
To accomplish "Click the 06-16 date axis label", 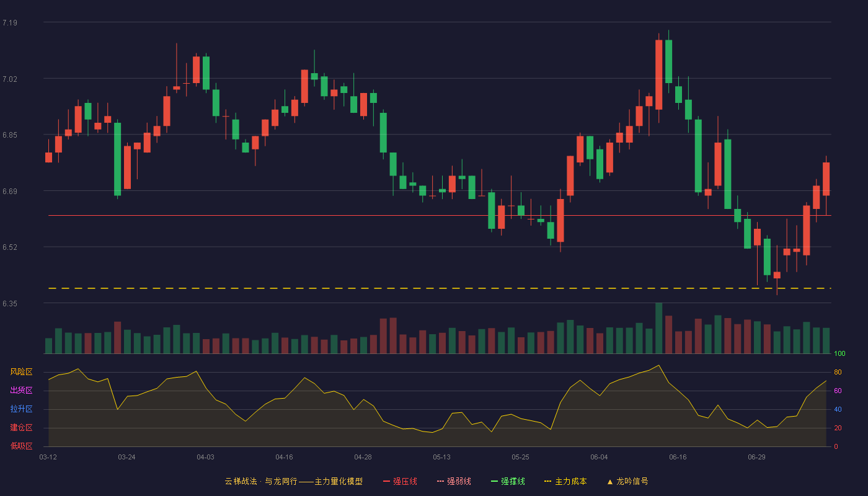I will coord(678,457).
